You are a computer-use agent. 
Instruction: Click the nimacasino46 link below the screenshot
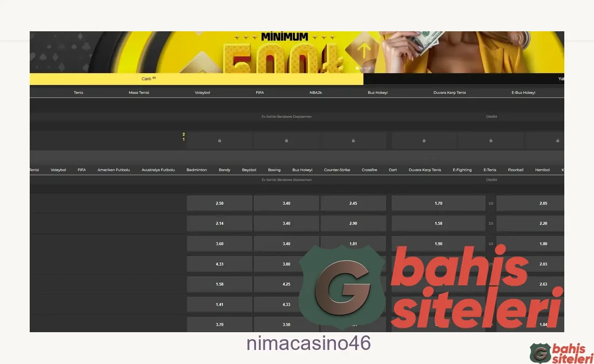click(x=309, y=344)
